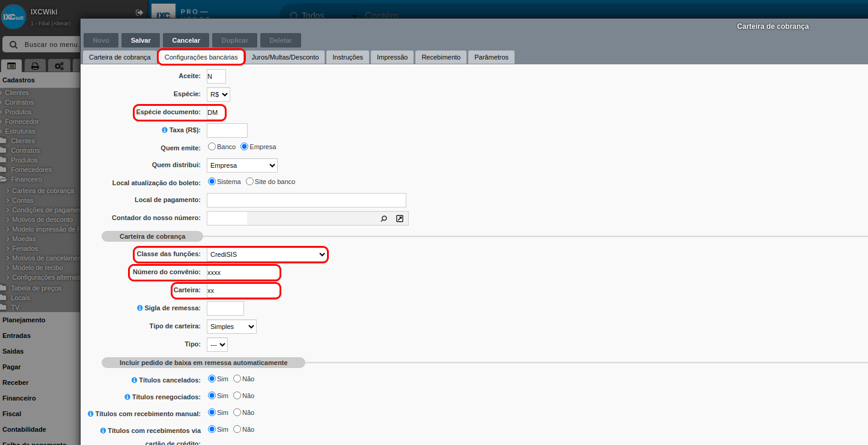Click the Tabela de preços folder icon
This screenshot has width=868, height=445.
[x=4, y=288]
